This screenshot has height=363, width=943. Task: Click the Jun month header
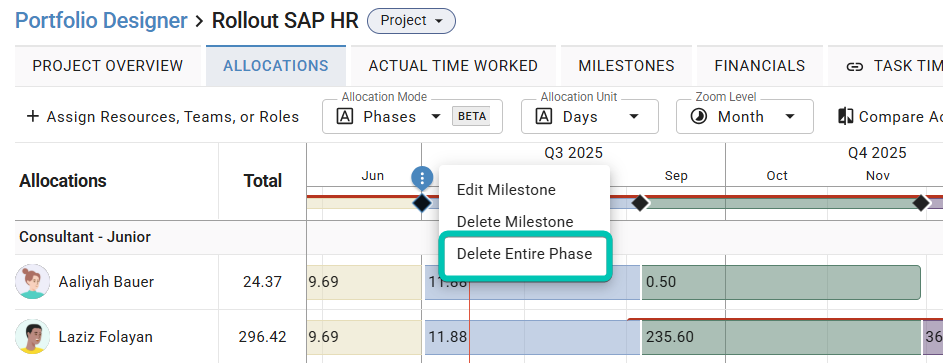pos(373,176)
